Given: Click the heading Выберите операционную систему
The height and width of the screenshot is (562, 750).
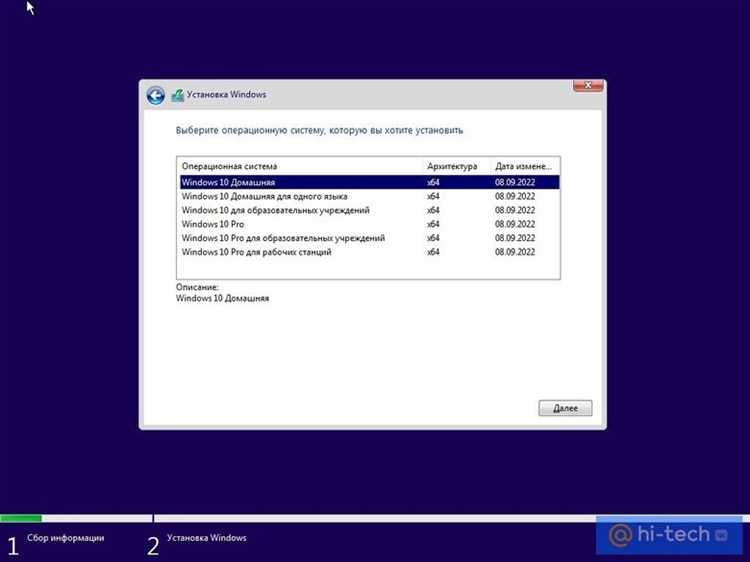Looking at the screenshot, I should coord(320,130).
